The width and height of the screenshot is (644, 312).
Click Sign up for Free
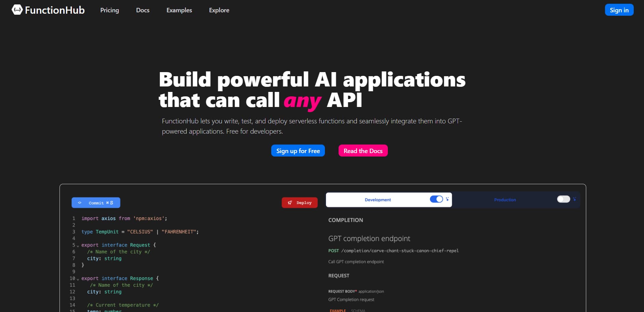tap(298, 151)
